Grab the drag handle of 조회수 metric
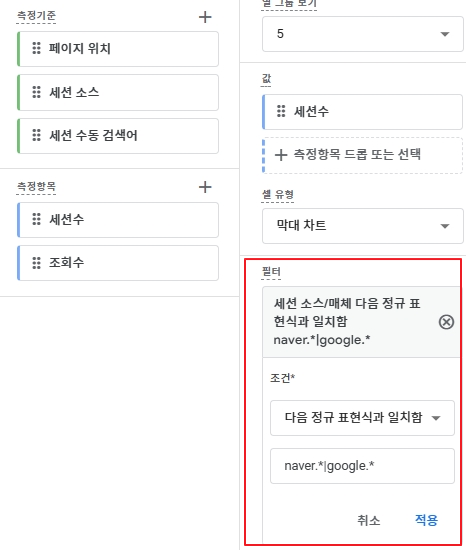The image size is (466, 550). point(36,263)
